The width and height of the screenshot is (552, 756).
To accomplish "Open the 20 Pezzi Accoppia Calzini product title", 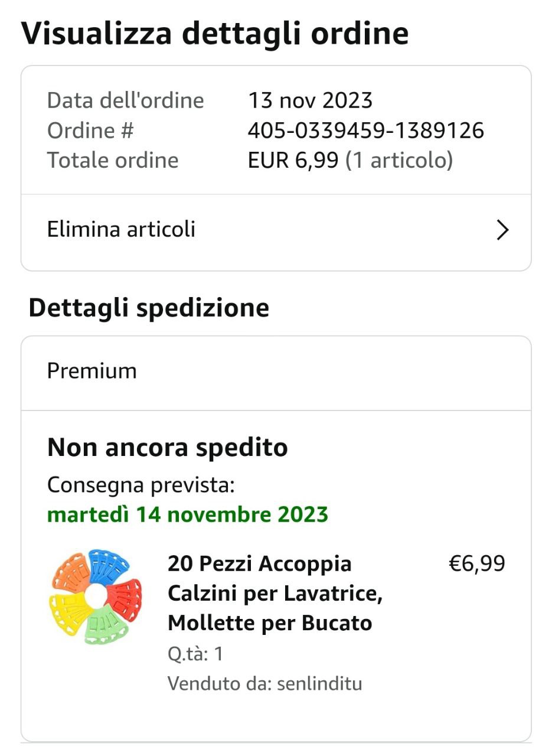I will tap(275, 593).
